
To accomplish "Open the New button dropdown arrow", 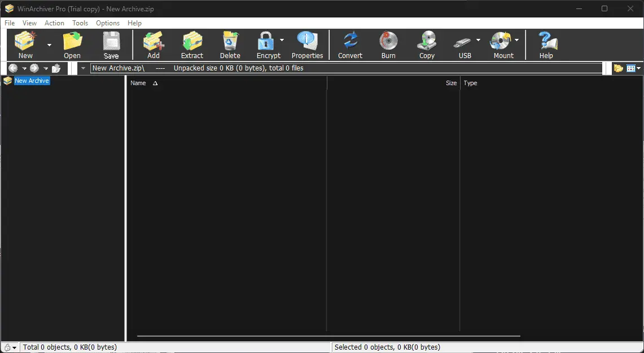I will pyautogui.click(x=49, y=45).
